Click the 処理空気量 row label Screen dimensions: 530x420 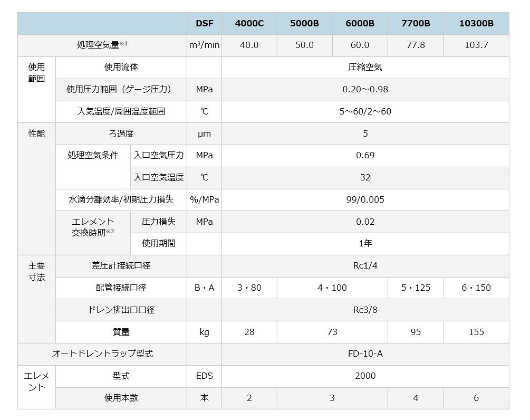(102, 45)
